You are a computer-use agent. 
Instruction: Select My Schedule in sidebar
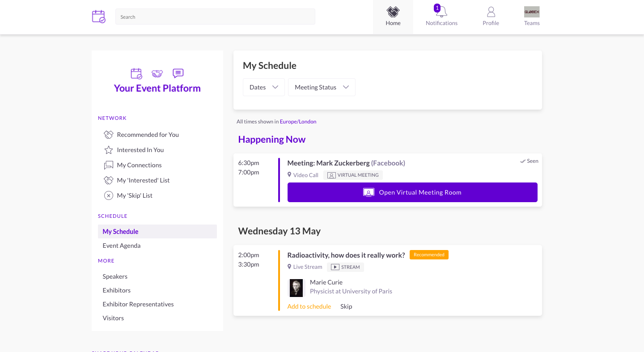coord(157,231)
